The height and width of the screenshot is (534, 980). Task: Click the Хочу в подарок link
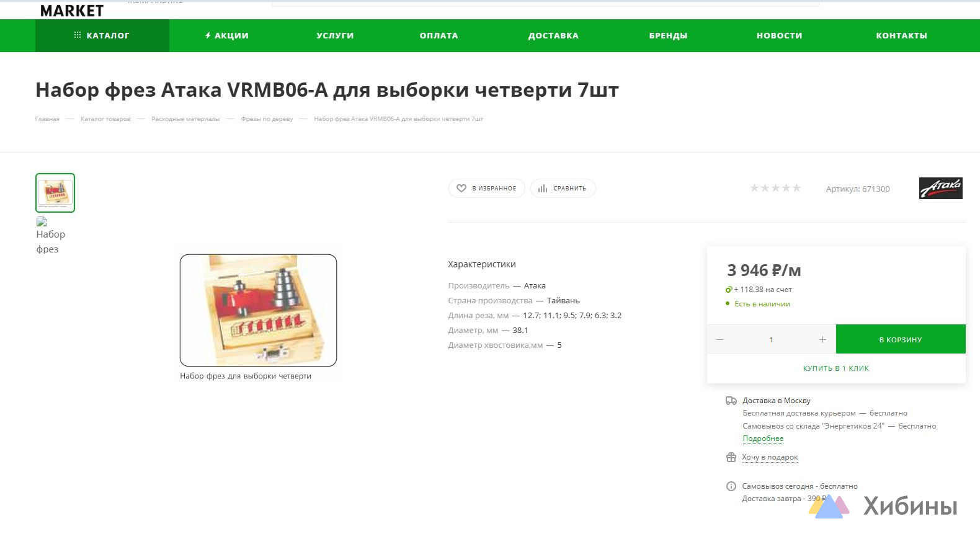[770, 457]
